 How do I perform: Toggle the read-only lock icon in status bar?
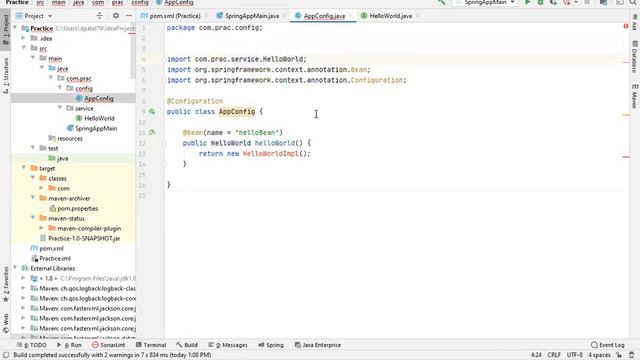[619, 355]
